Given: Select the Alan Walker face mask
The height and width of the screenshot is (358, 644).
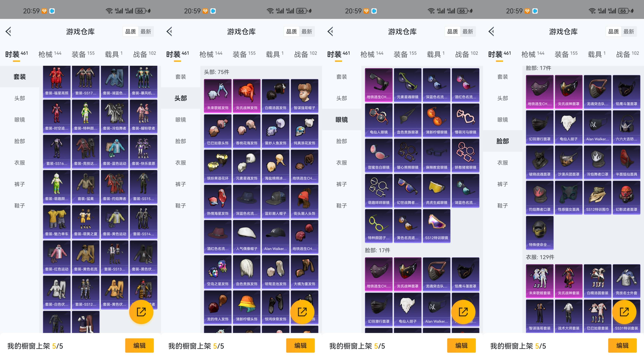Looking at the screenshot, I should tap(597, 126).
